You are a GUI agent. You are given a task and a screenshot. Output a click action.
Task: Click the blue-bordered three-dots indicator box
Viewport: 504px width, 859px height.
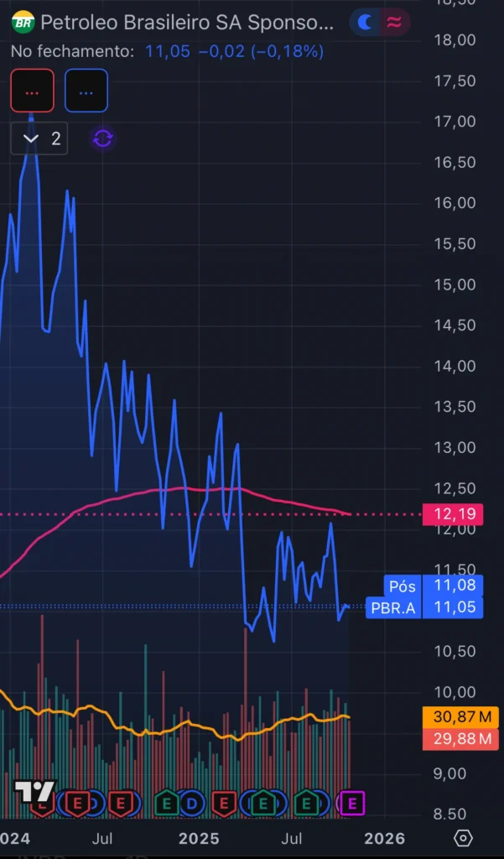click(86, 91)
